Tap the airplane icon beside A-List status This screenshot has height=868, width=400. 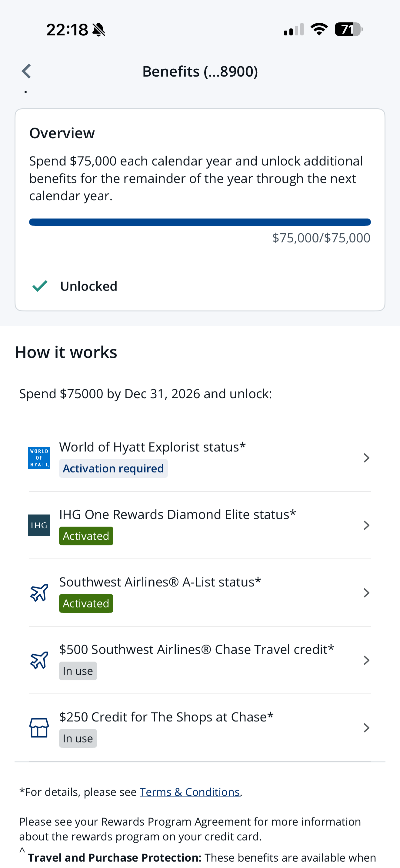[39, 592]
